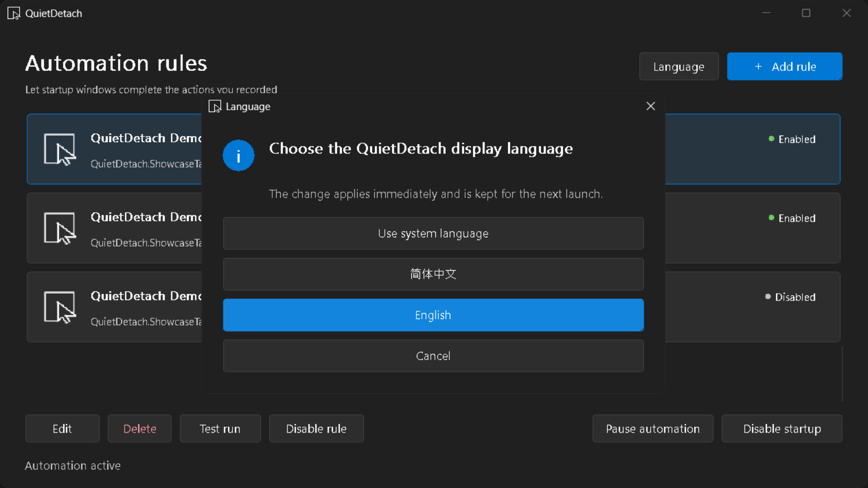The image size is (868, 488).
Task: Click the rules list vertical scrollbar
Action: click(842, 374)
